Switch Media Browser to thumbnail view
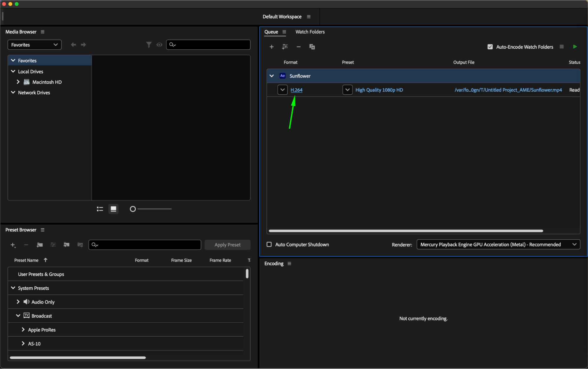The width and height of the screenshot is (588, 369). (113, 209)
